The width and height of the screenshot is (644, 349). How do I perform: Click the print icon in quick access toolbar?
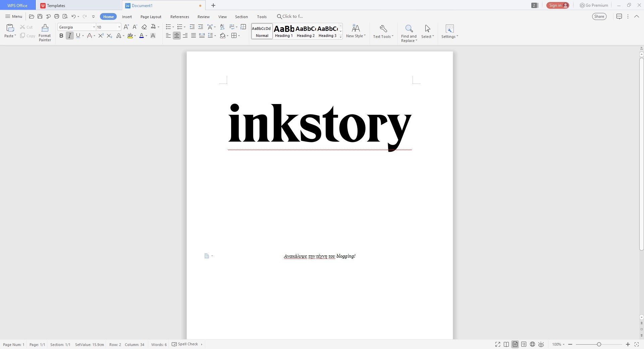click(57, 16)
